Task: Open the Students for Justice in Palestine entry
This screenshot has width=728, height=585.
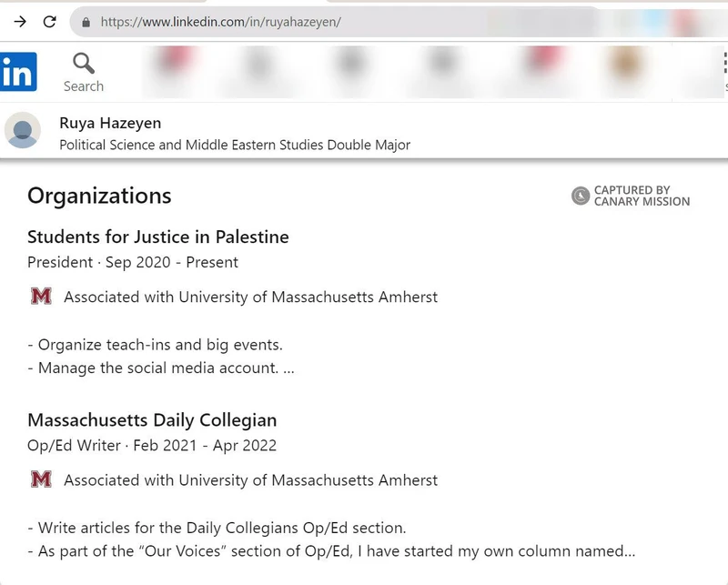Action: coord(157,237)
